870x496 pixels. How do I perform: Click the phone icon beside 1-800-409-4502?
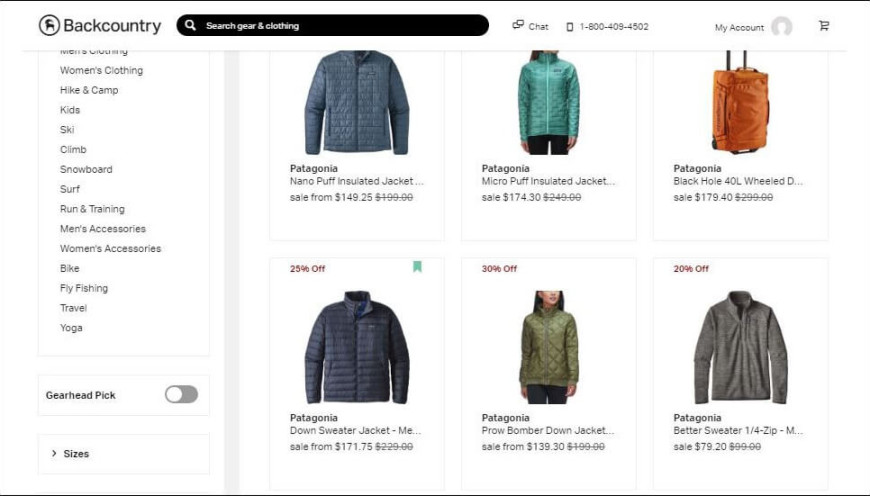tap(569, 27)
